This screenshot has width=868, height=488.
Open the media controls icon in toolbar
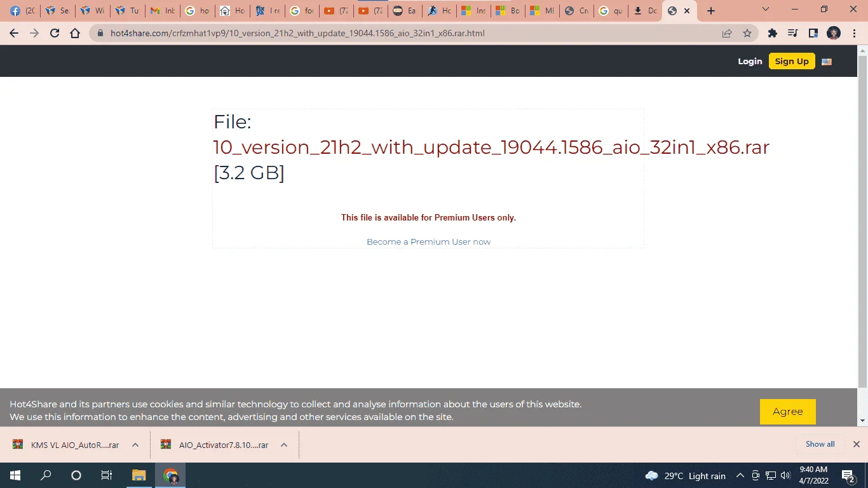(792, 33)
